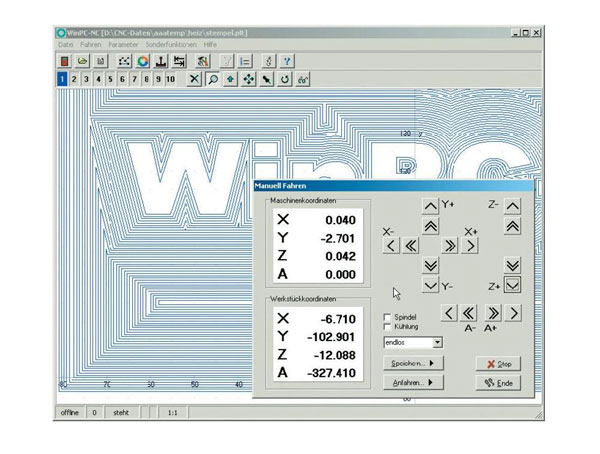Viewport: 600px width, 454px height.
Task: Enable the Kühlung checkbox
Action: pyautogui.click(x=388, y=327)
